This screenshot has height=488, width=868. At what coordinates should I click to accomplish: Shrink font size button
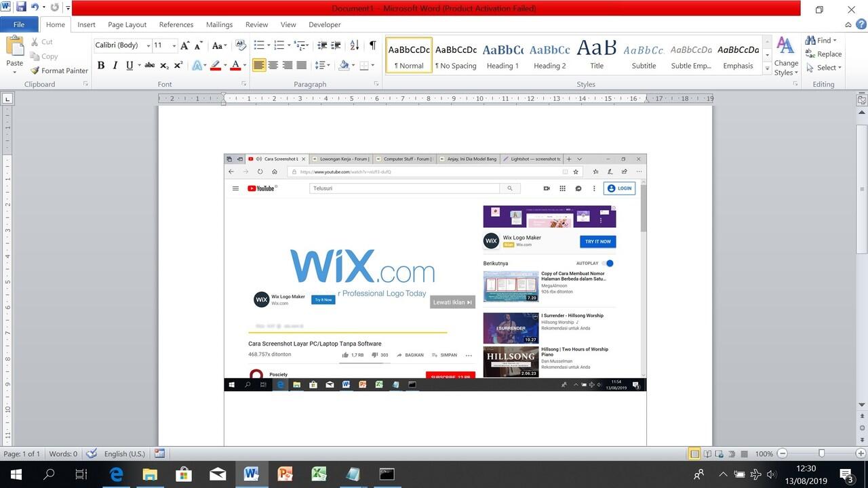pos(199,45)
